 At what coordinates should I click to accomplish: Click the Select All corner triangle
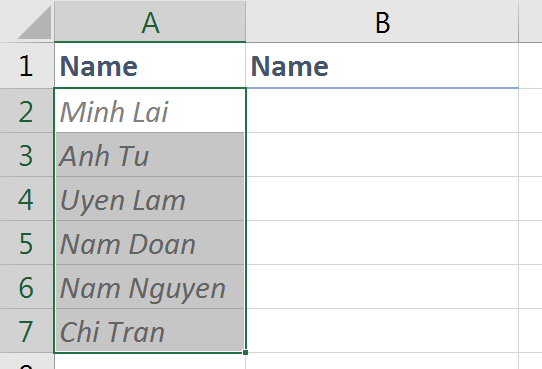(35, 22)
